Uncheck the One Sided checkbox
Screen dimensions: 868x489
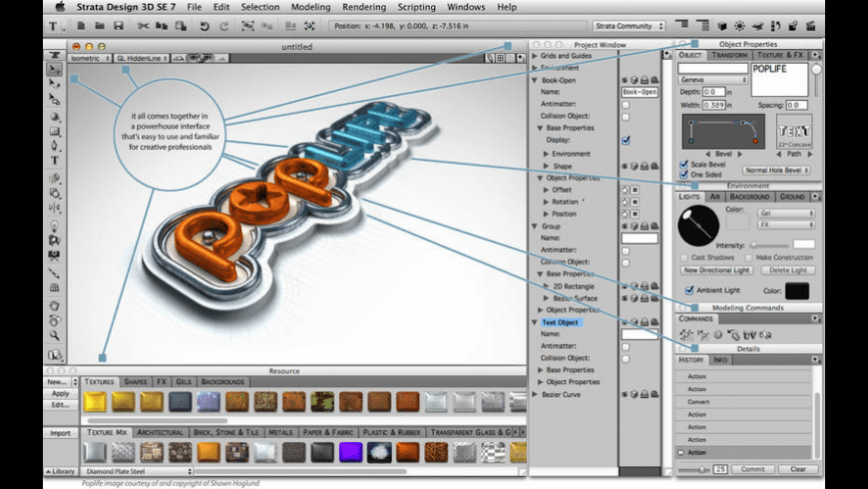[683, 175]
